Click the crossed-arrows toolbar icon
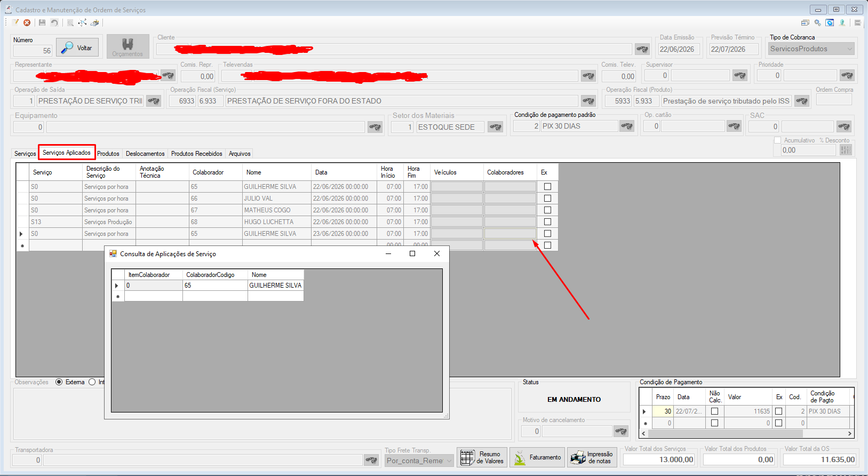 (x=82, y=22)
